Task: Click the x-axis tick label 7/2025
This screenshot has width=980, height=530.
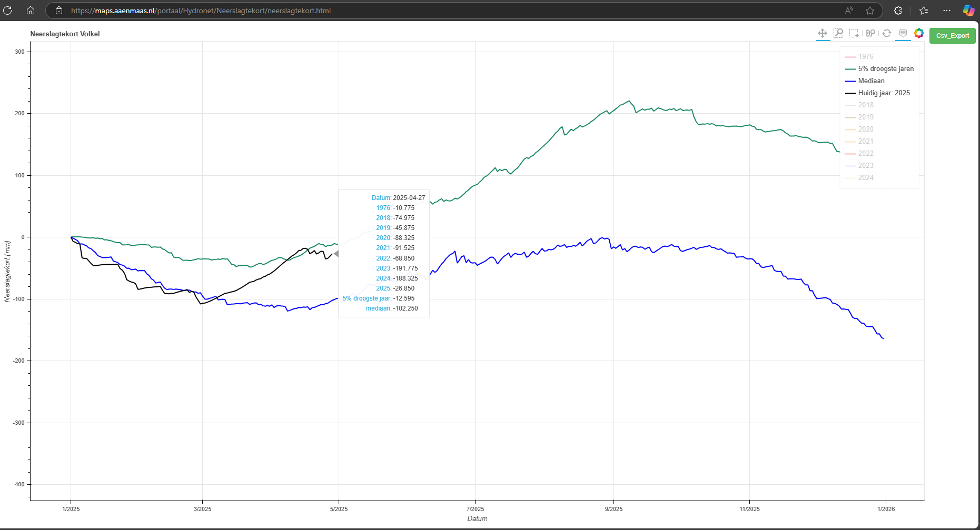Action: point(475,509)
